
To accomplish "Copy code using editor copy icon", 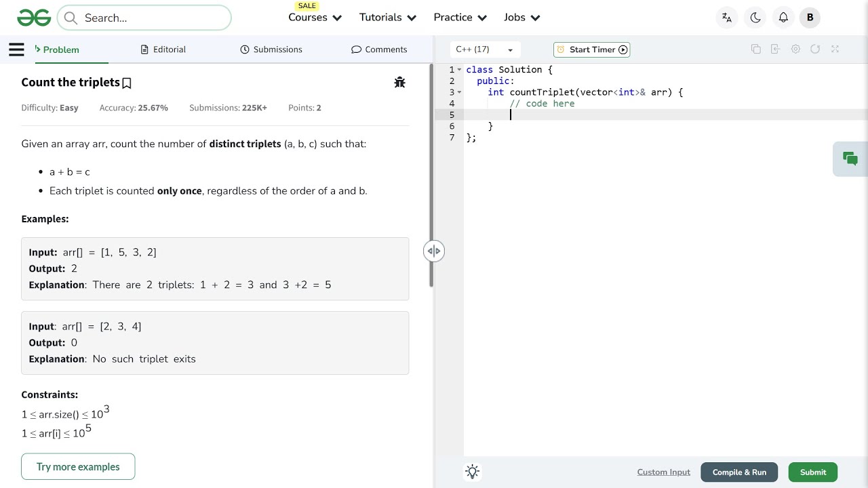I will coord(756,49).
